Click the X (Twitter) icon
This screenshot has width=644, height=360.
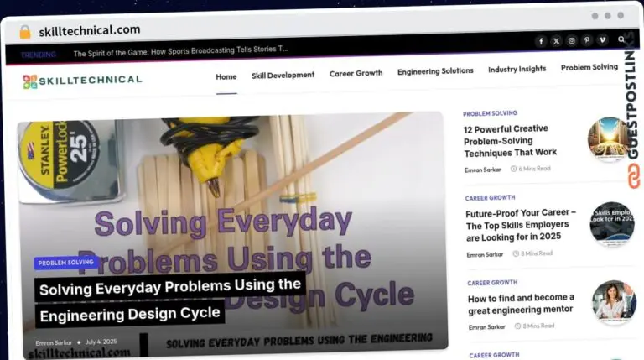tap(556, 40)
